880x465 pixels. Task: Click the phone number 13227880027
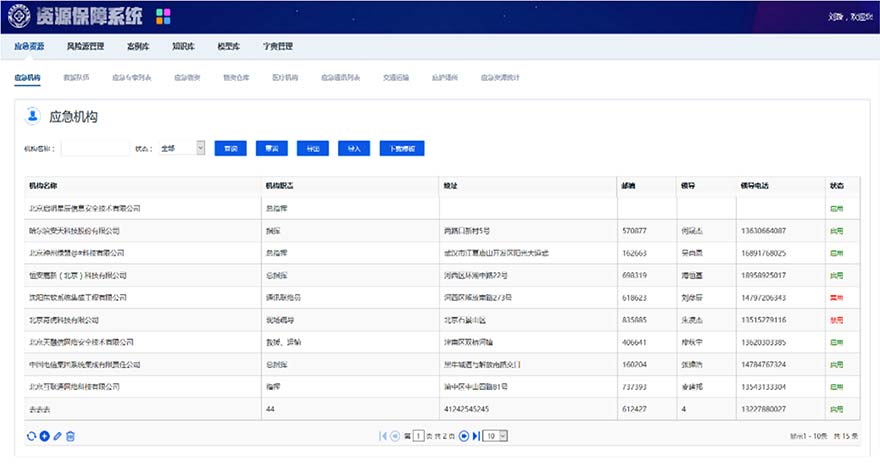(x=763, y=409)
